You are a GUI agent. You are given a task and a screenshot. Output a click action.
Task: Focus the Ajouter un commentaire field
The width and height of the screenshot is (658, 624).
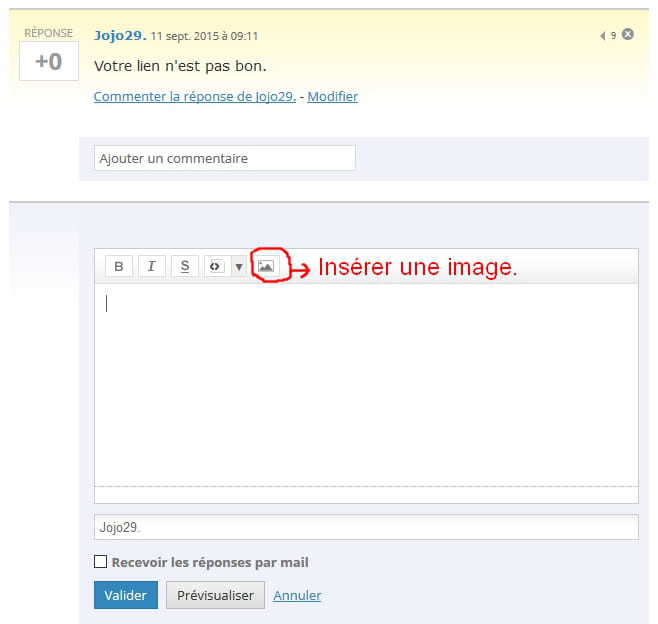225,158
